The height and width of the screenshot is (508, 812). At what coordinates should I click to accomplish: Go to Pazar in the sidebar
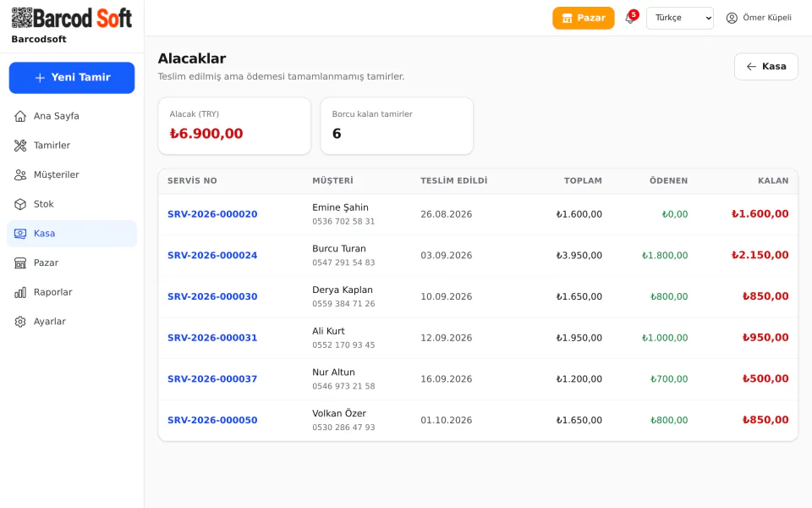(72, 262)
